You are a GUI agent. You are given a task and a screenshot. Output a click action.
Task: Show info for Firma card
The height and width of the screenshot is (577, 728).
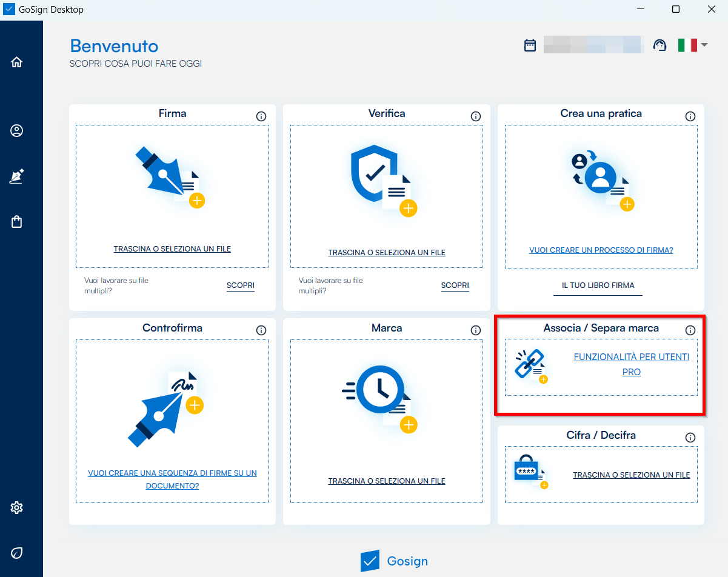(261, 116)
